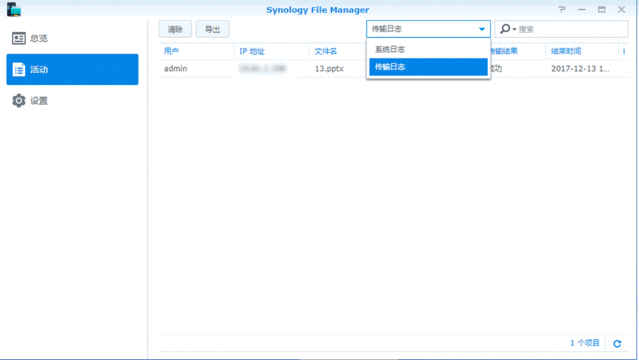Click the magnifier search icon
Viewport: 639px width, 360px height.
coord(505,29)
